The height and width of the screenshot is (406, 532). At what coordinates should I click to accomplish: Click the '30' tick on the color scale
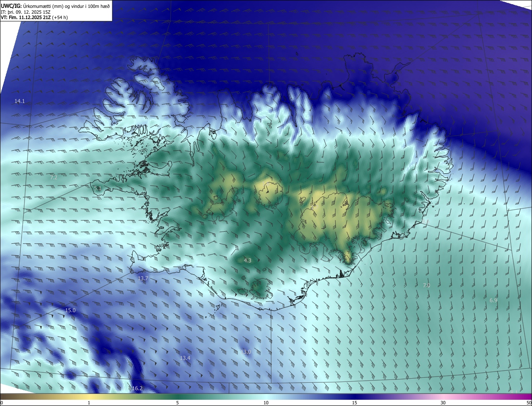(443, 403)
